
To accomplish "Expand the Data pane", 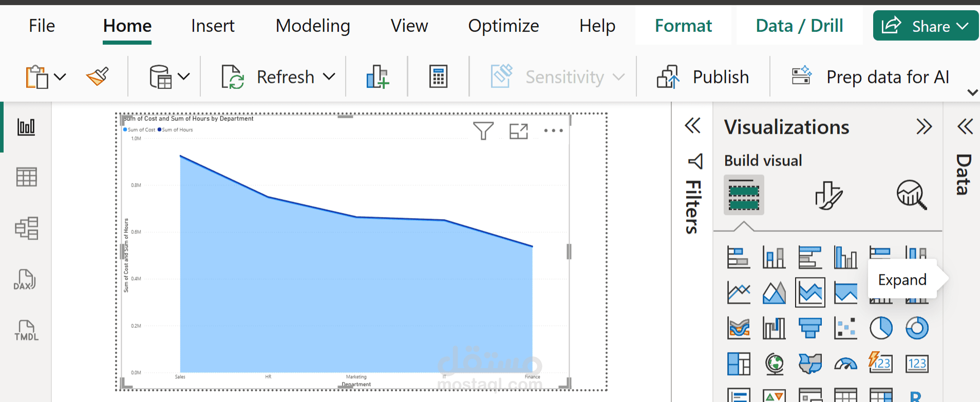I will [965, 126].
